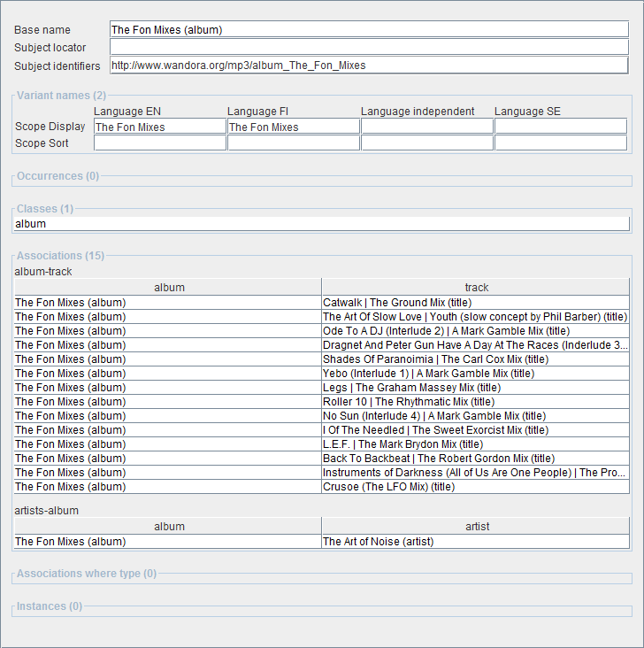Click the empty Subject locator field
The width and height of the screenshot is (644, 648).
tap(369, 47)
